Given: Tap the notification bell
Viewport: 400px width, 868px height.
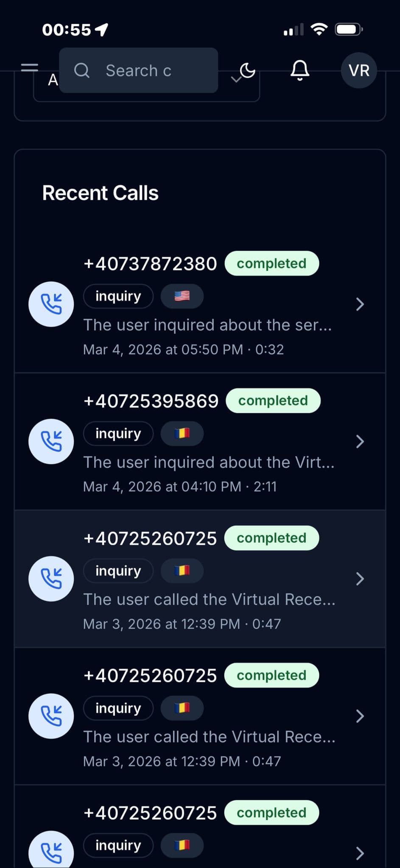Looking at the screenshot, I should (300, 70).
